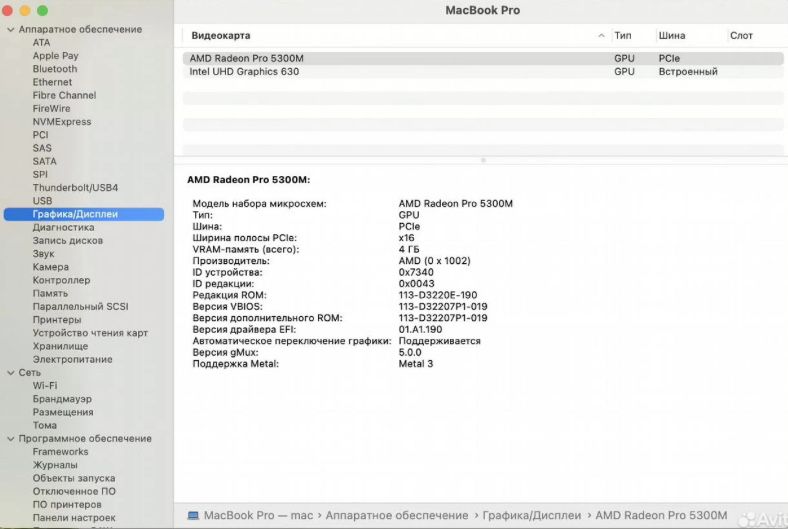Click Аппаратное обеспечение in the path bar
Viewport: 788px width, 529px height.
(397, 515)
